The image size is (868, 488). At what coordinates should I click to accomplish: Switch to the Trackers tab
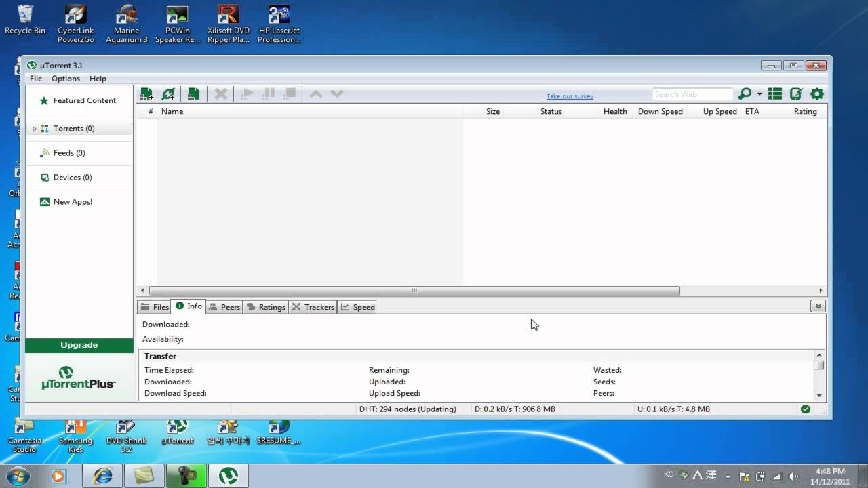[x=313, y=307]
